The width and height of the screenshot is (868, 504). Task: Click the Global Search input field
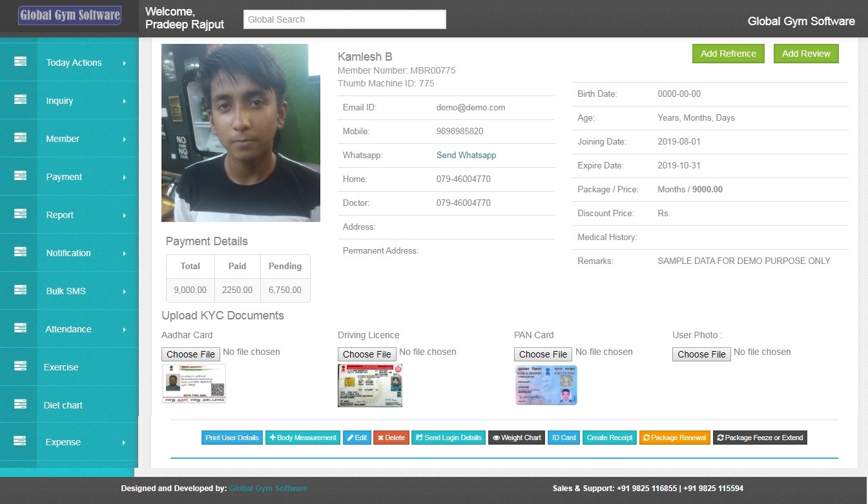pos(344,19)
